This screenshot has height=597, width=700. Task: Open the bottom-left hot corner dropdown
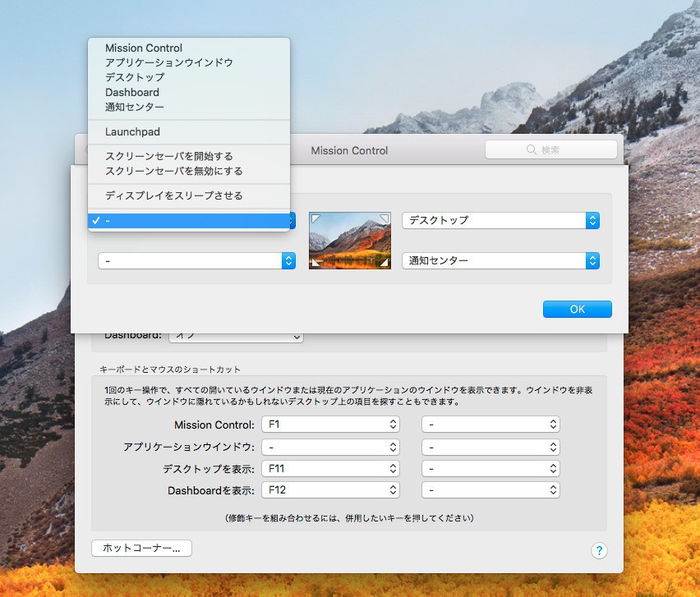[x=196, y=260]
